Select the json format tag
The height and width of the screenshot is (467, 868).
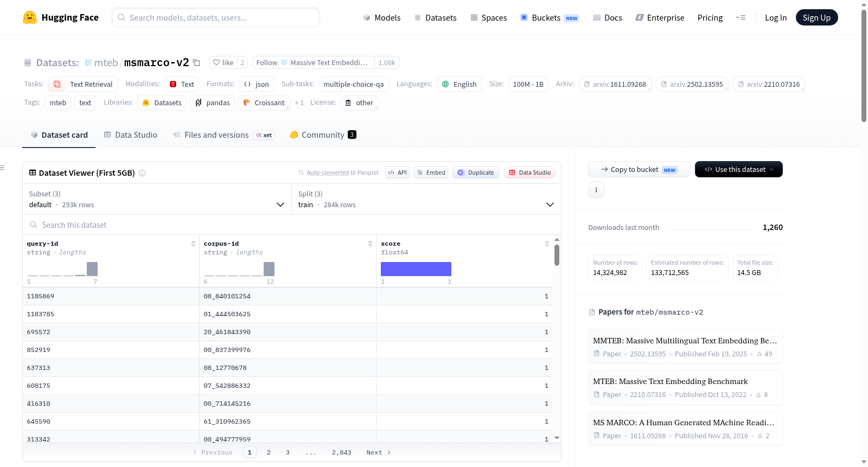256,84
